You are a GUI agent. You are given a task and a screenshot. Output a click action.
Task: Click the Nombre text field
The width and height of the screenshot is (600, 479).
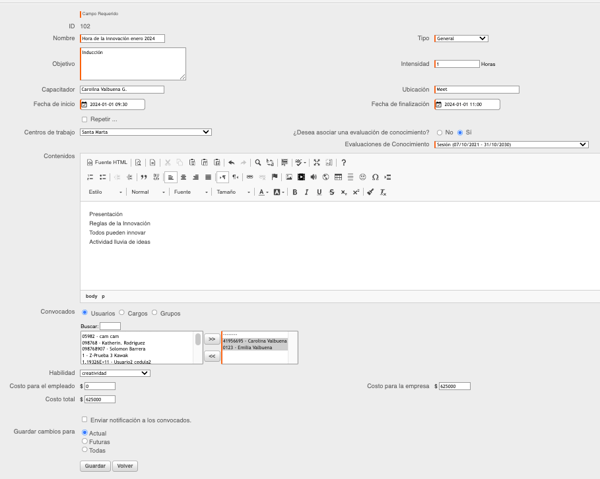(x=122, y=38)
